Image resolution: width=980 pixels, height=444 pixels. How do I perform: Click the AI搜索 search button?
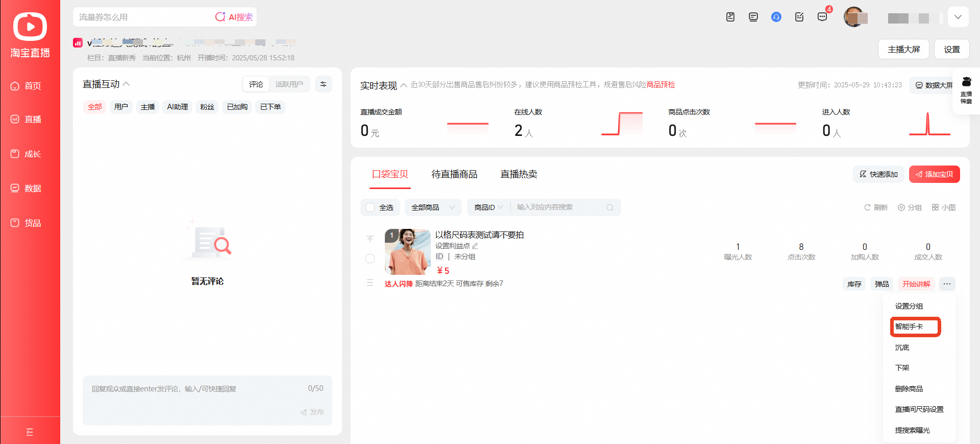tap(234, 17)
